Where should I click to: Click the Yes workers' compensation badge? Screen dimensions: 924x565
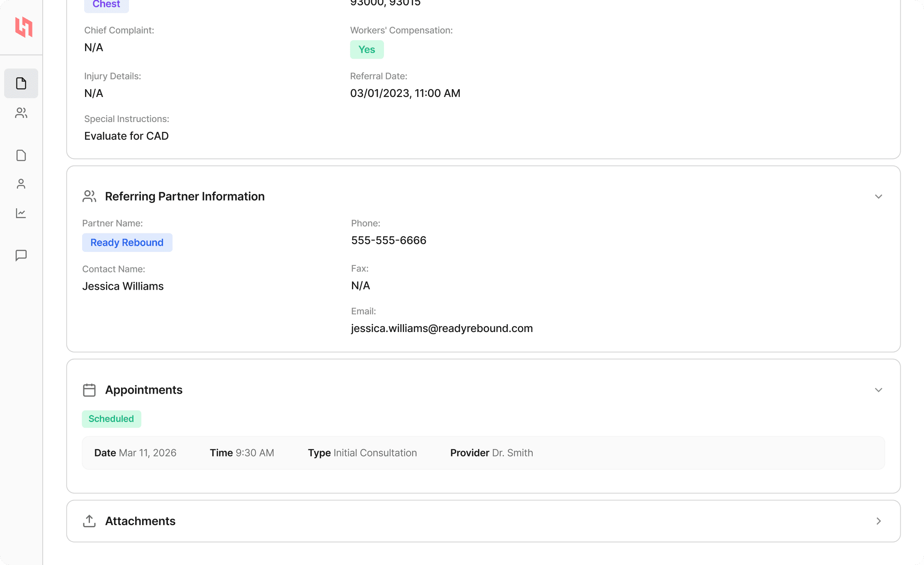(x=367, y=50)
